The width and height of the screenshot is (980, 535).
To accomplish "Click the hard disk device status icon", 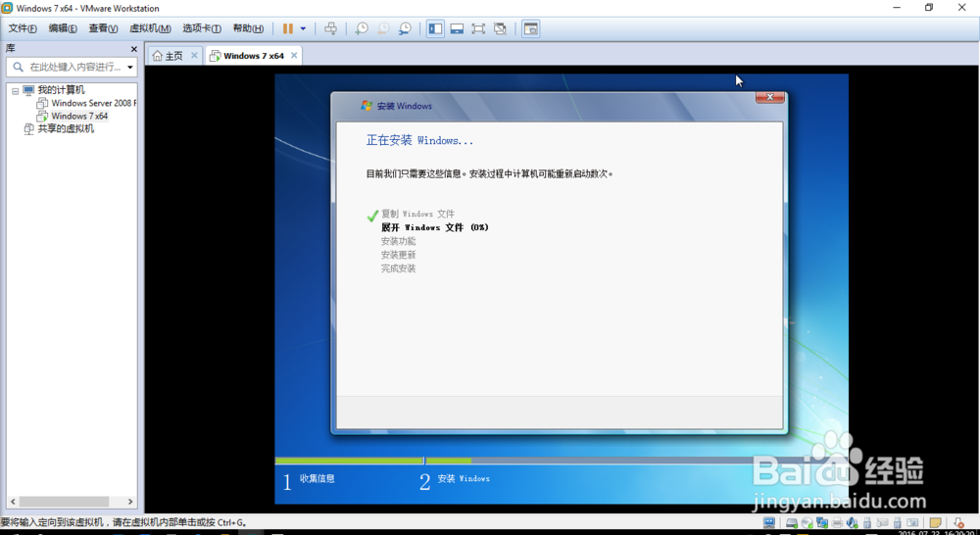I will [x=791, y=522].
